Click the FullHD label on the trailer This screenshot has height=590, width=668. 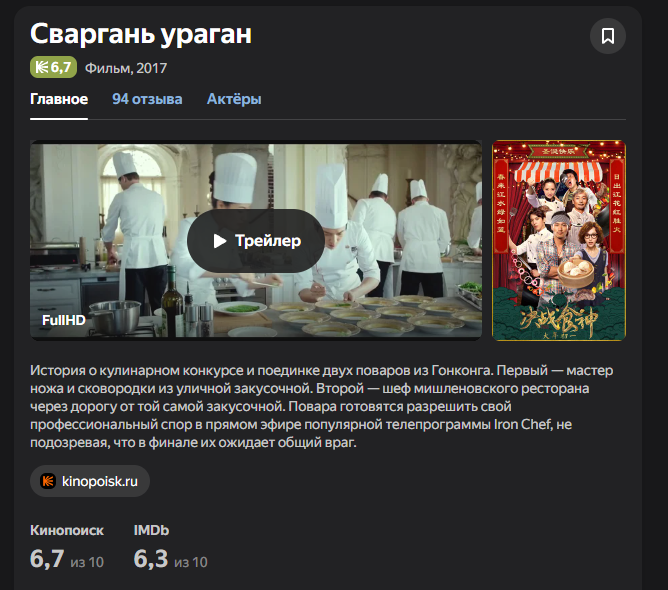[64, 320]
